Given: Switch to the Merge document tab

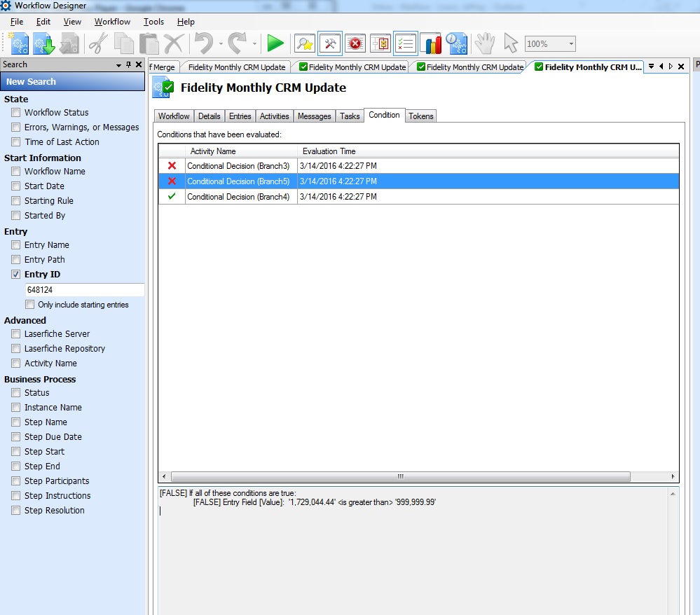Looking at the screenshot, I should [163, 67].
